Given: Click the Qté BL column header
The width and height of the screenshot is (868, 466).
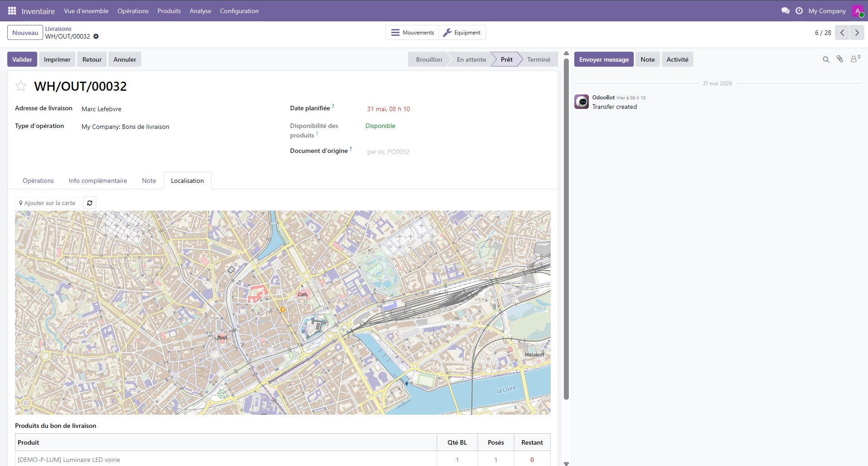Looking at the screenshot, I should click(x=457, y=442).
